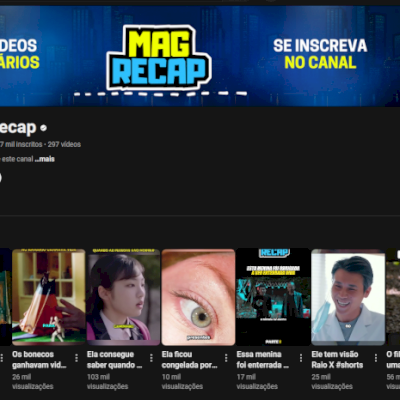Screen dimensions: 400x400
Task: Open 'Ela consegue saber quando ...' title
Action: pyautogui.click(x=115, y=360)
